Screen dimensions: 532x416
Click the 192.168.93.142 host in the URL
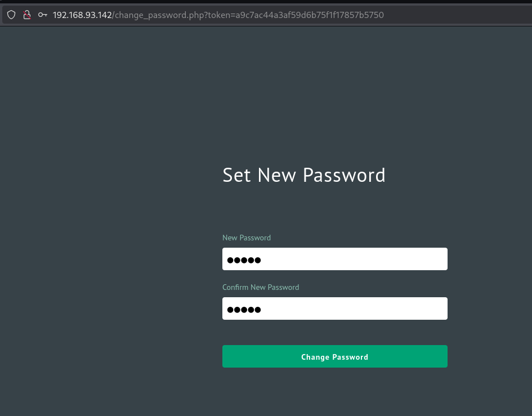(82, 15)
